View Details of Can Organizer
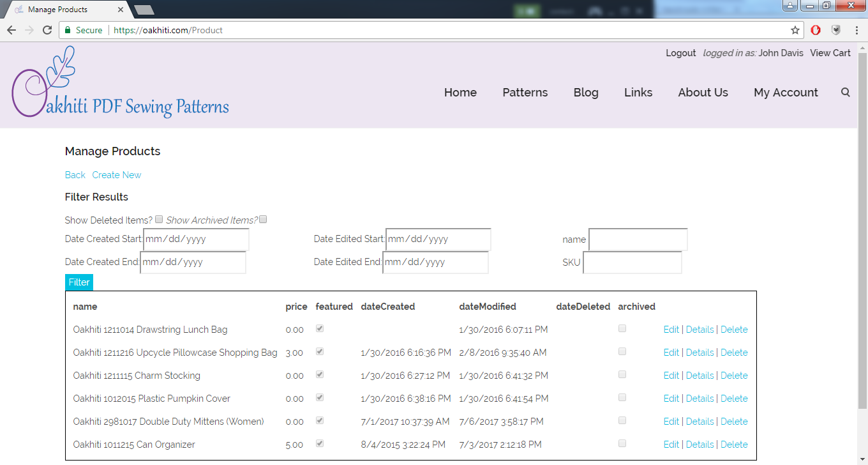868x465 pixels. (x=700, y=445)
